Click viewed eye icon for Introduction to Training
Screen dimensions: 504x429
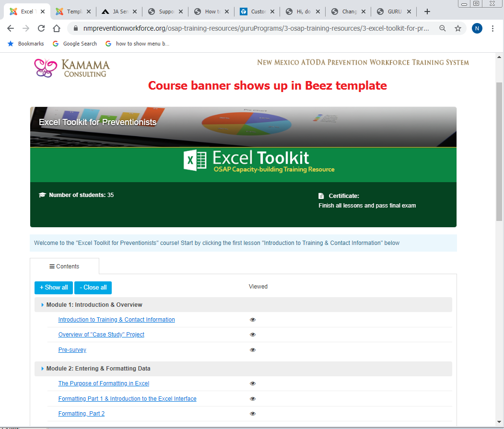253,319
